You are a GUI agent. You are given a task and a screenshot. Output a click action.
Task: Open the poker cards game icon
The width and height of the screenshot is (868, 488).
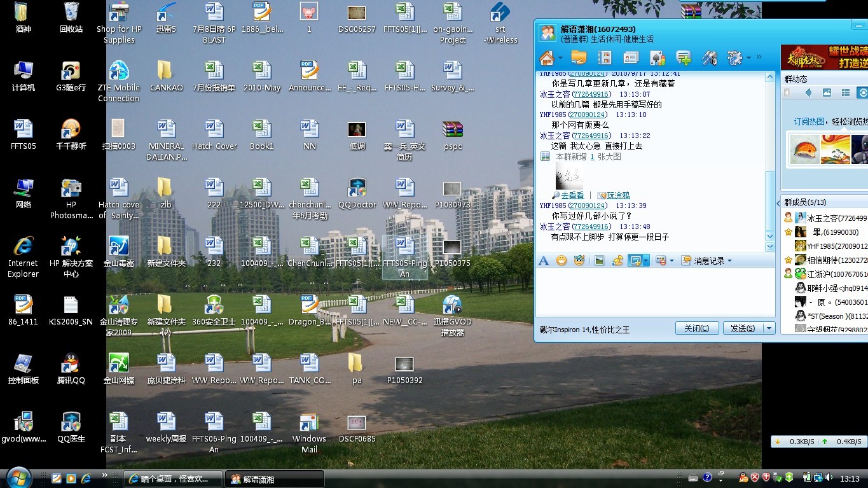(657, 58)
